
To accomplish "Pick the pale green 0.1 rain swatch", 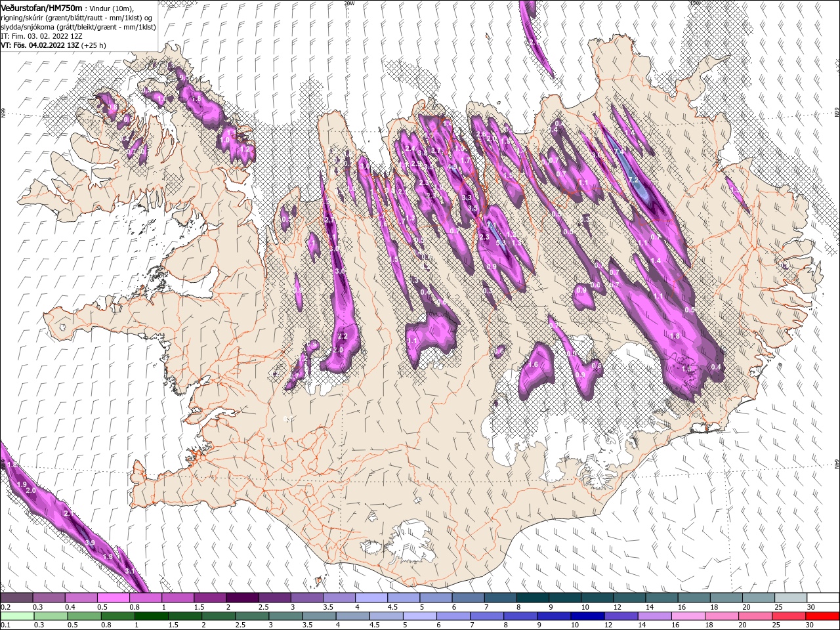I will (x=16, y=616).
